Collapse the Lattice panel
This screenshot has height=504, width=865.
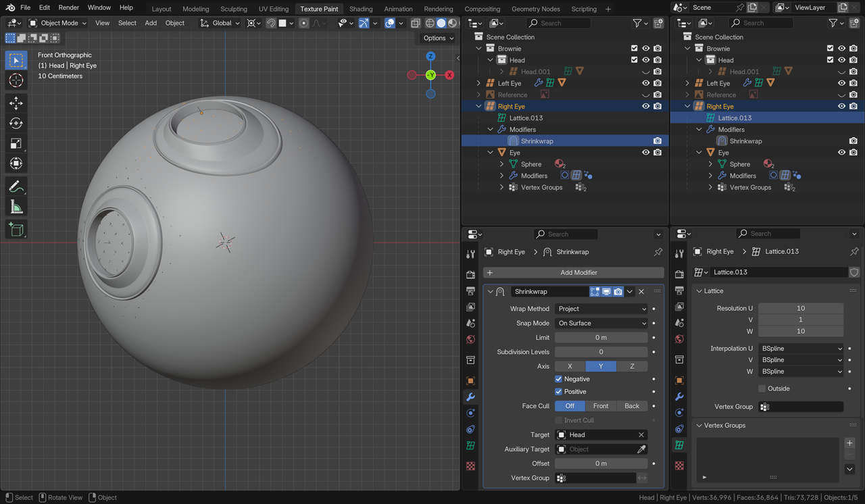[x=699, y=291]
